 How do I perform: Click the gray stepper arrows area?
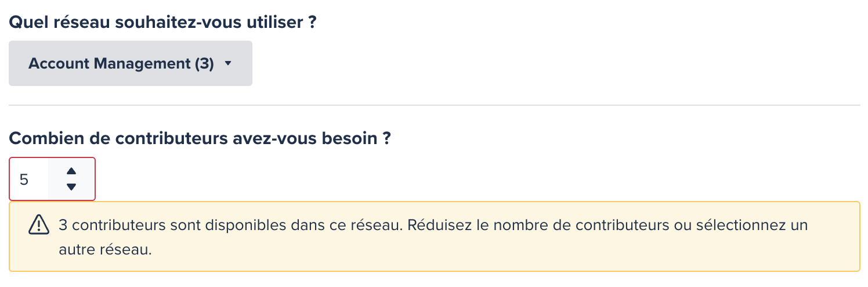pos(71,179)
